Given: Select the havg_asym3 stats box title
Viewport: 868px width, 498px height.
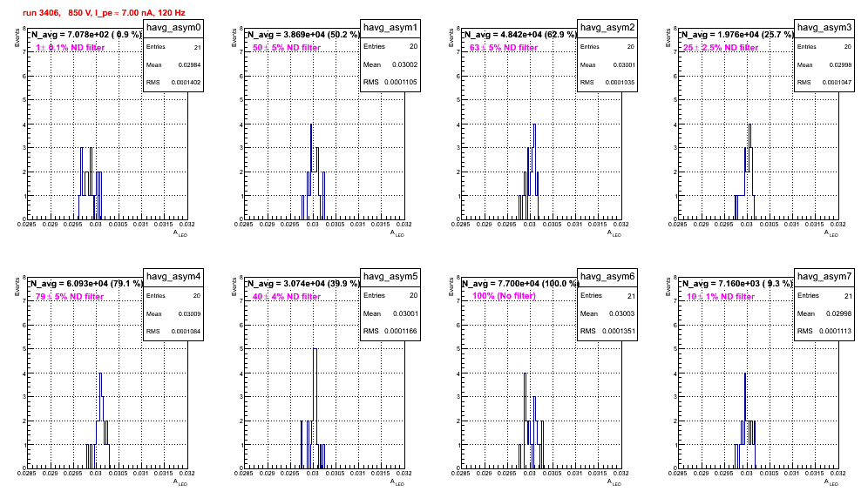Looking at the screenshot, I should coord(824,27).
